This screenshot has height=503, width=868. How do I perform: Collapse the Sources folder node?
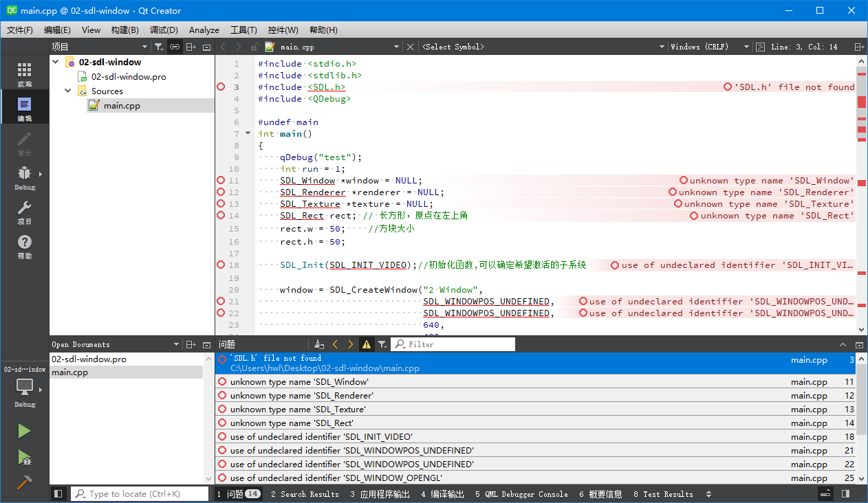pyautogui.click(x=68, y=91)
